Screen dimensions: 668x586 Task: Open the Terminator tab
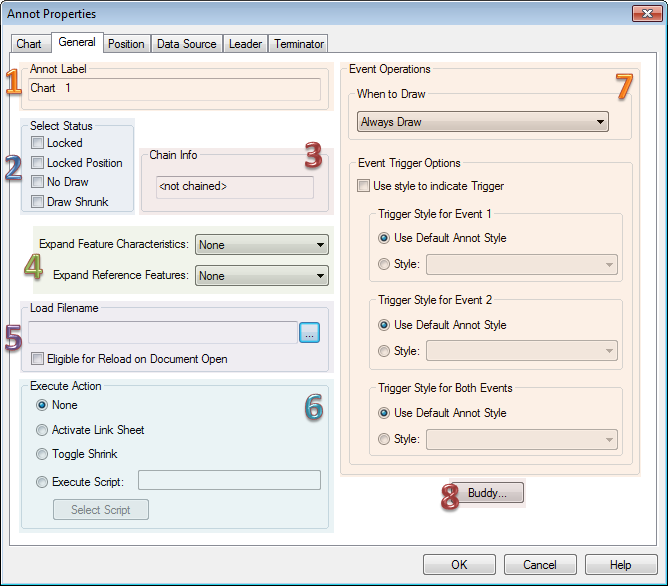pos(298,44)
